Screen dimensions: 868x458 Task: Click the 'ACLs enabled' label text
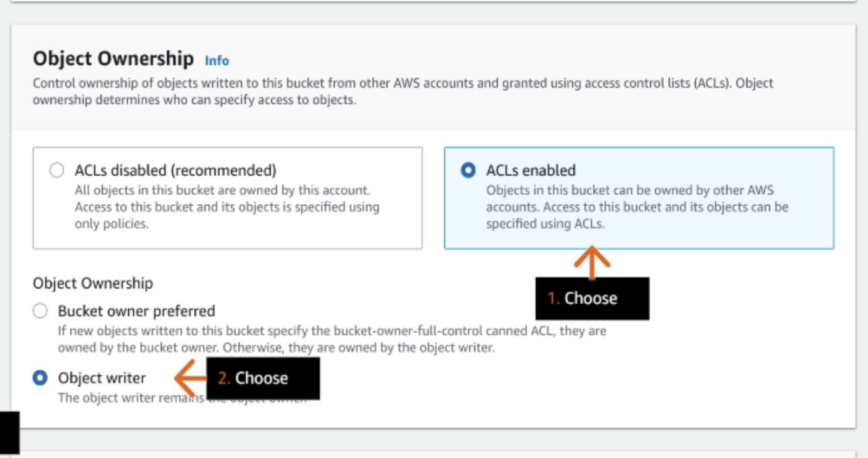(531, 170)
